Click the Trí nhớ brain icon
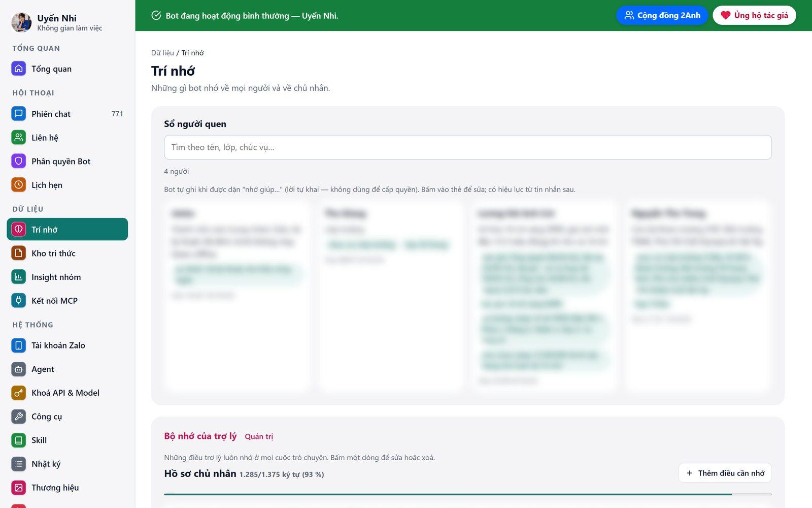 point(19,230)
